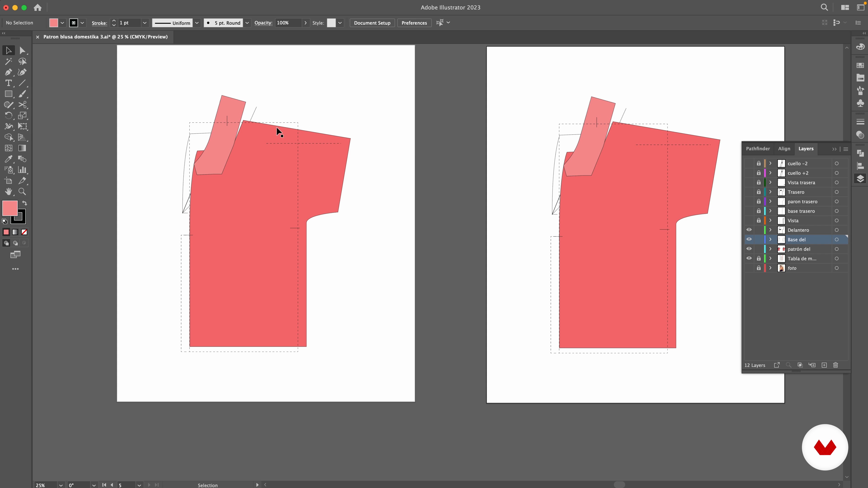Screen dimensions: 868x488
Task: Open the Uniform variable width profile dropdown
Action: click(x=197, y=23)
